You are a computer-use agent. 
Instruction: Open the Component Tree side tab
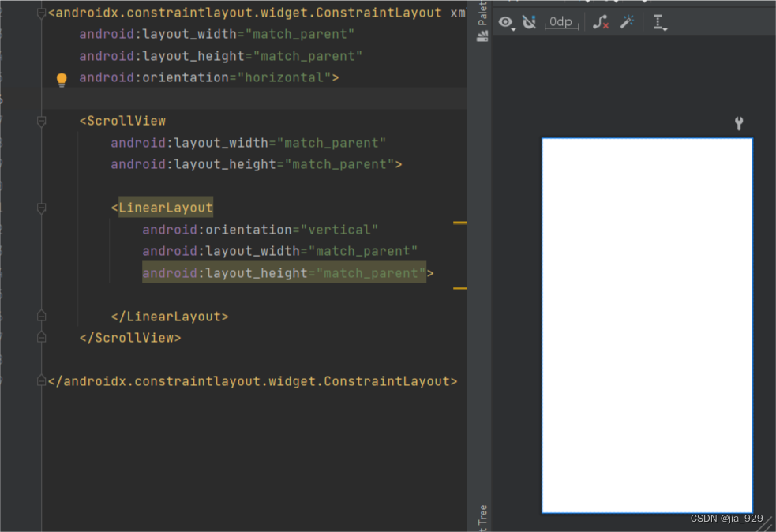483,518
